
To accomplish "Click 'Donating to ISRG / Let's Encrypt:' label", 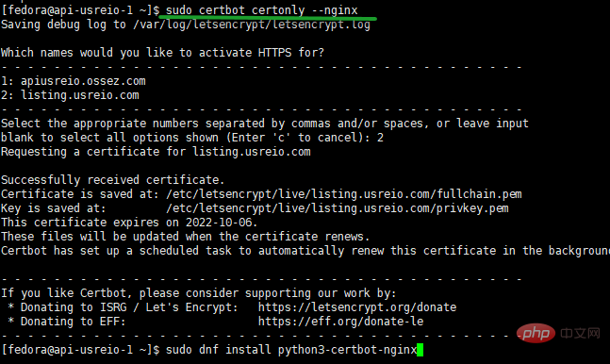I will tap(129, 307).
